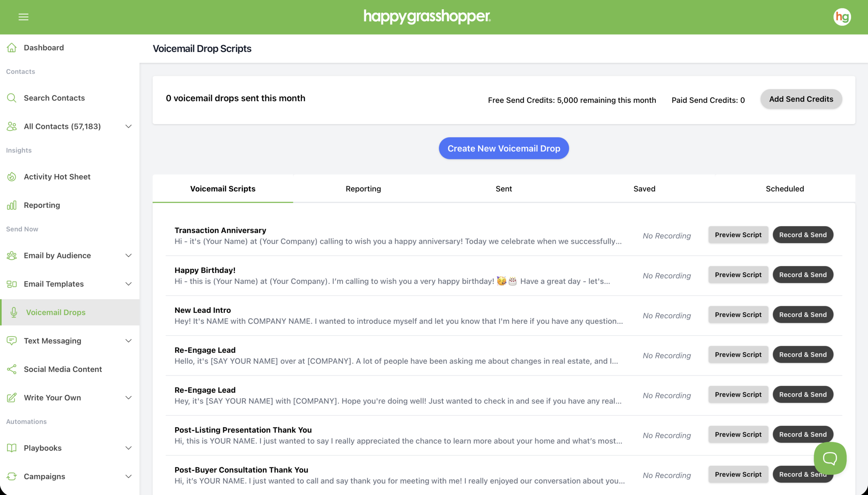Click the Campaigns cycle icon
Image resolution: width=868 pixels, height=495 pixels.
(12, 477)
